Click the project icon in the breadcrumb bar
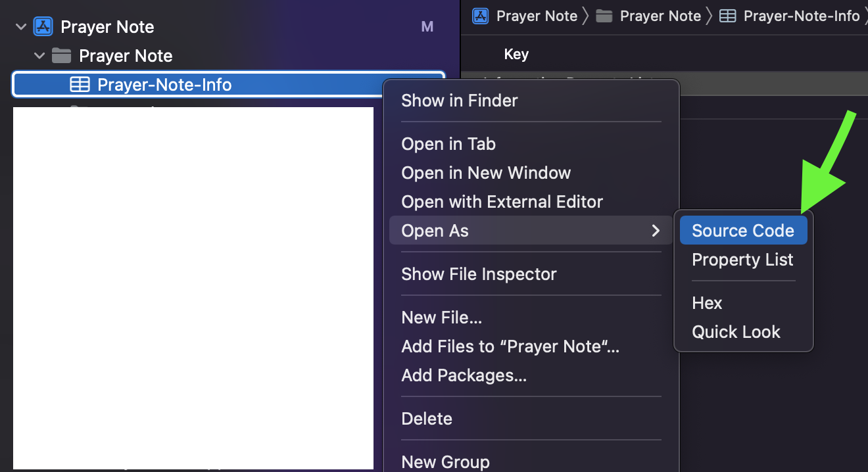The height and width of the screenshot is (472, 868). click(481, 16)
